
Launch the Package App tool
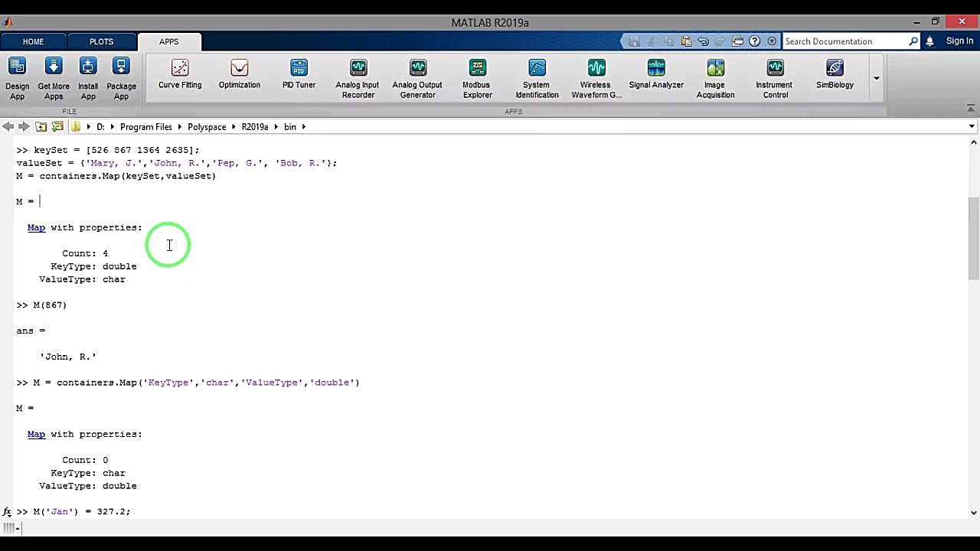(x=121, y=79)
